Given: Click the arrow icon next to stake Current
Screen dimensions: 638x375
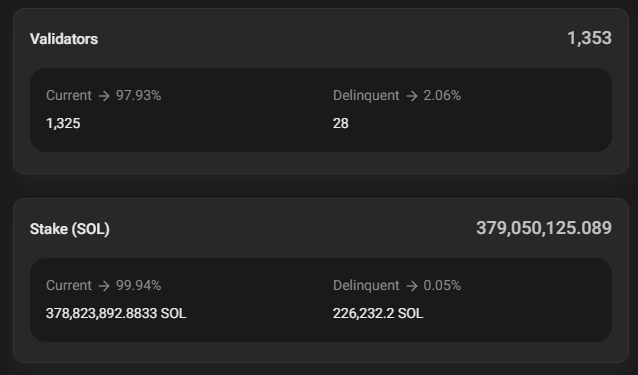Looking at the screenshot, I should tap(104, 286).
